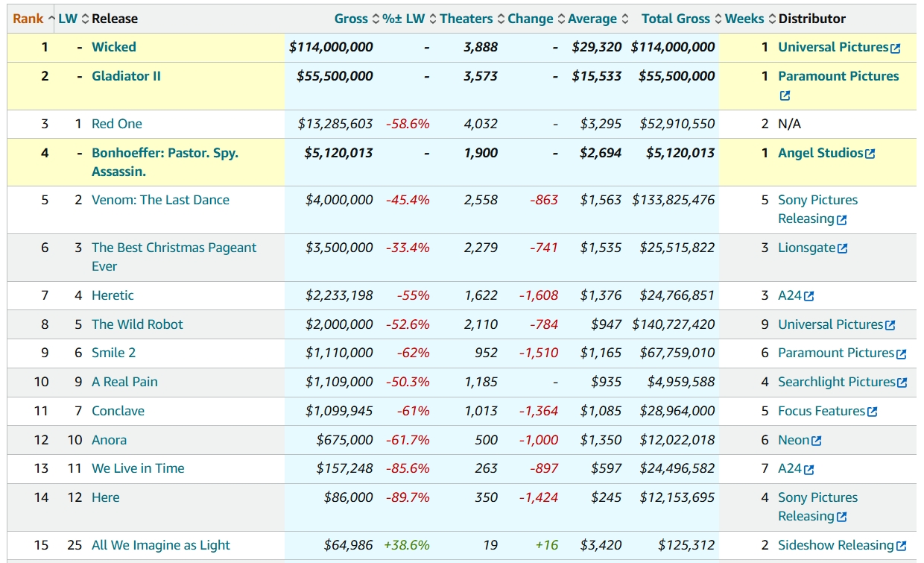This screenshot has width=924, height=563.
Task: Open external link icon in Here row
Action: click(842, 518)
